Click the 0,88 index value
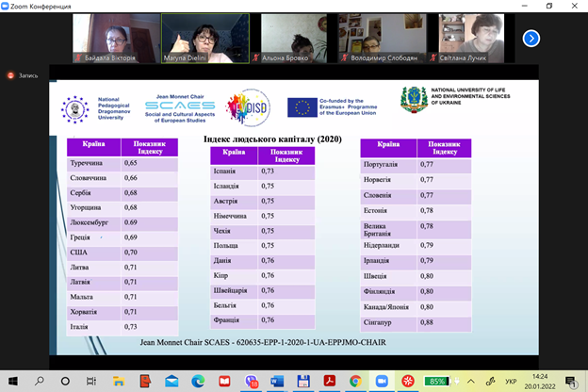This screenshot has width=588, height=392. (427, 322)
